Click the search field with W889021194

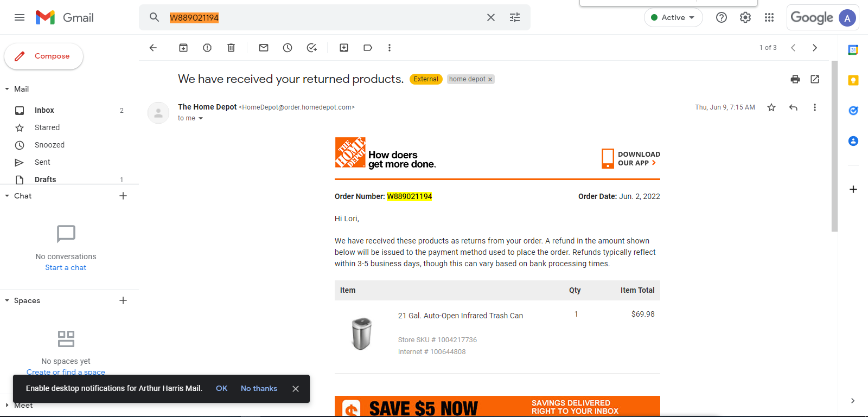coord(325,17)
